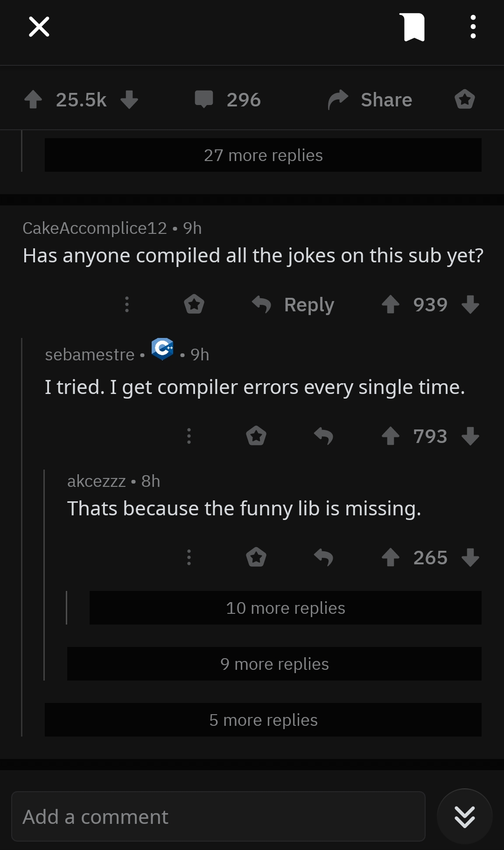Click the C++ flair icon beside sebamestre
Screen dimensions: 504x850
click(162, 349)
